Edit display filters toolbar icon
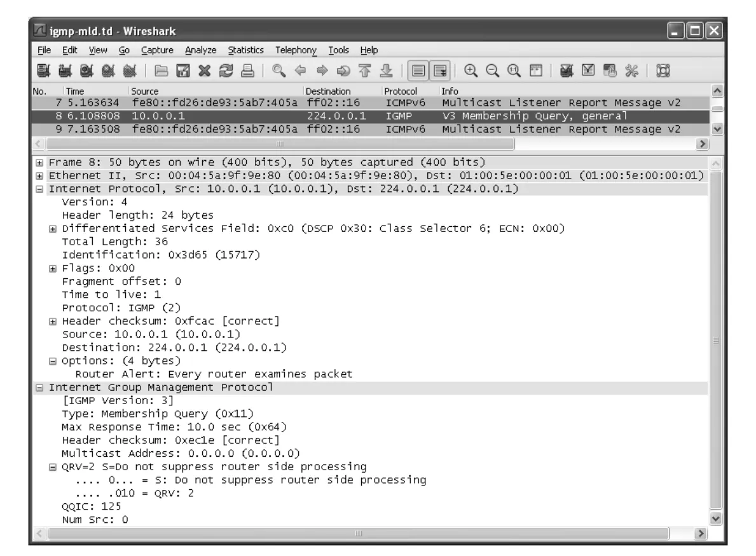This screenshot has height=556, width=756. pos(588,71)
